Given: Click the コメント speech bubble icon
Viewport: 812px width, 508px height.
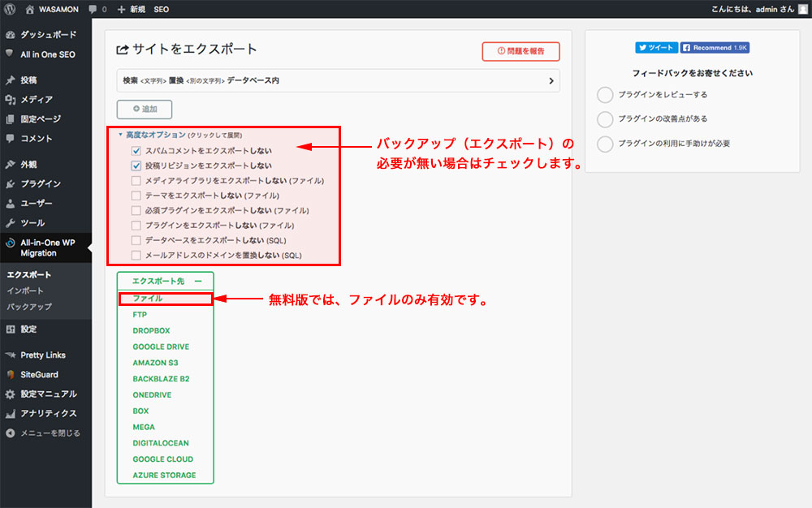Looking at the screenshot, I should click(11, 138).
